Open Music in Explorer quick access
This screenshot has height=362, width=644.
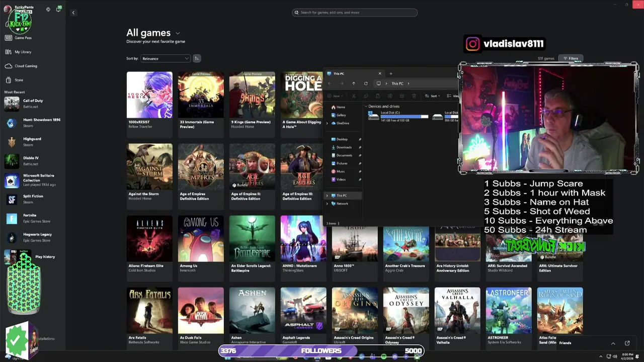tap(341, 171)
